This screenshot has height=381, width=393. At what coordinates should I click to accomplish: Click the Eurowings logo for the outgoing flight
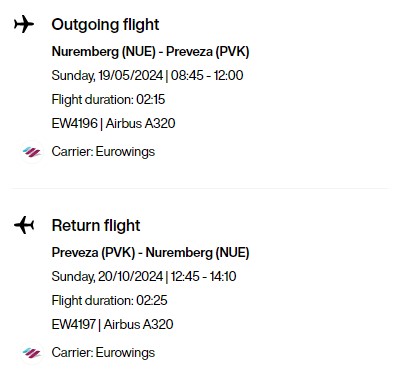pos(32,152)
